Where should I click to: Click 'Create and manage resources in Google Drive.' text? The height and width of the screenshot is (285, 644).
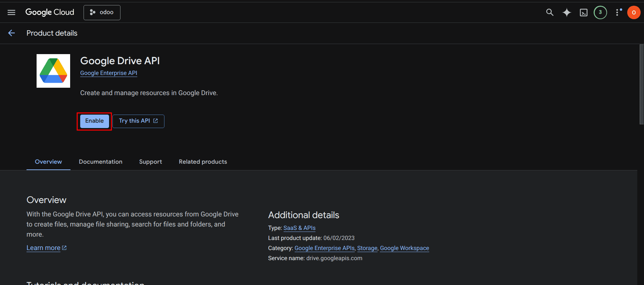[x=149, y=93]
